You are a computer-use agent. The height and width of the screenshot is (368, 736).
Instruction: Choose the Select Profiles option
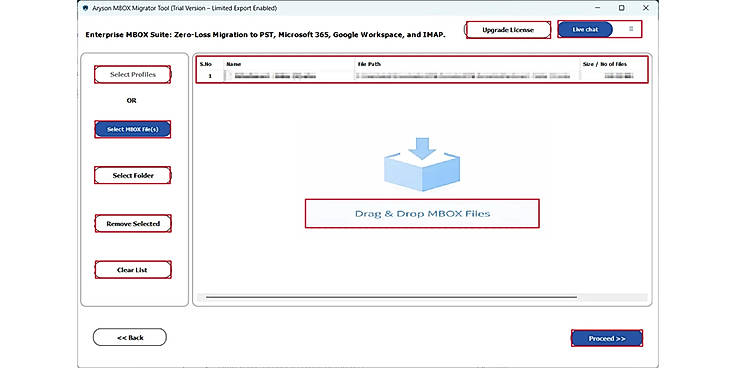point(133,75)
